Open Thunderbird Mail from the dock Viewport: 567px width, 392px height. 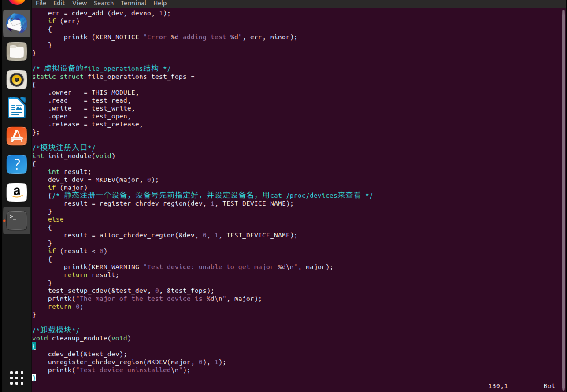[x=17, y=23]
